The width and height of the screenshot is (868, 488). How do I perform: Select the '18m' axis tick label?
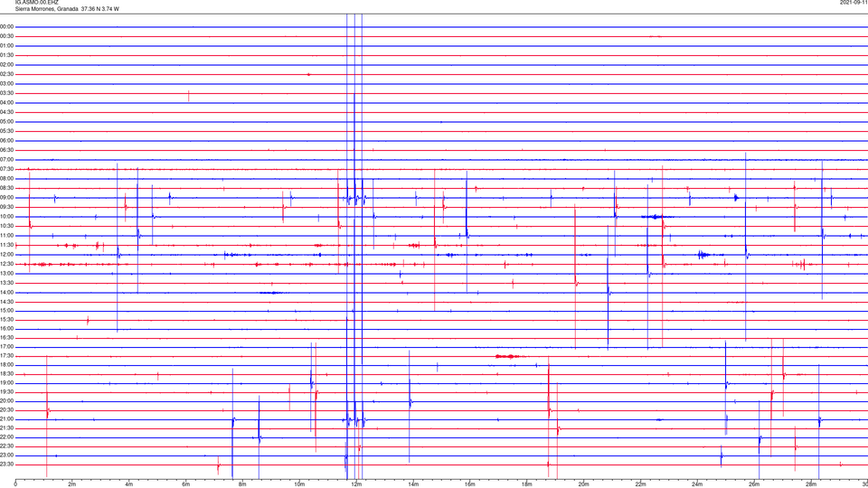[x=526, y=484]
